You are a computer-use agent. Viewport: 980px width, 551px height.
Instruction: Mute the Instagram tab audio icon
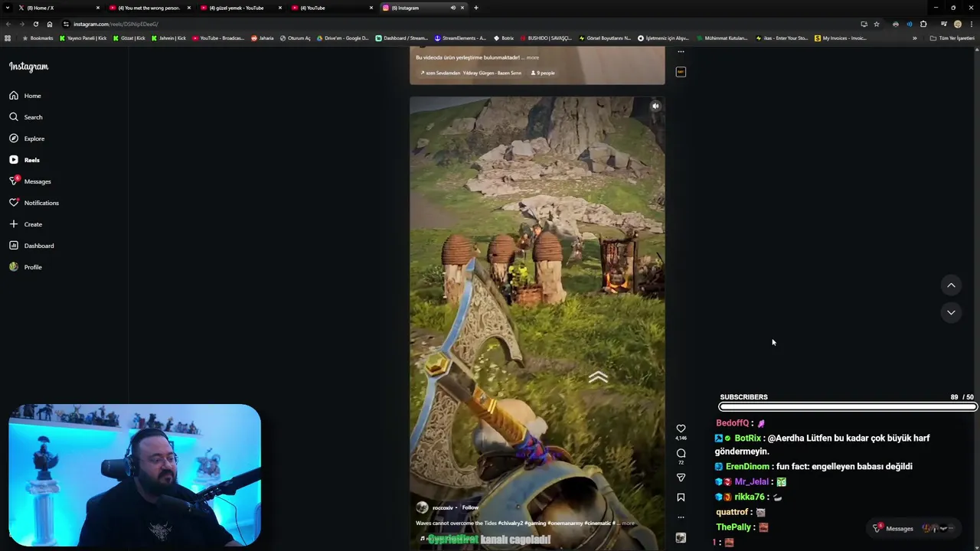(452, 8)
